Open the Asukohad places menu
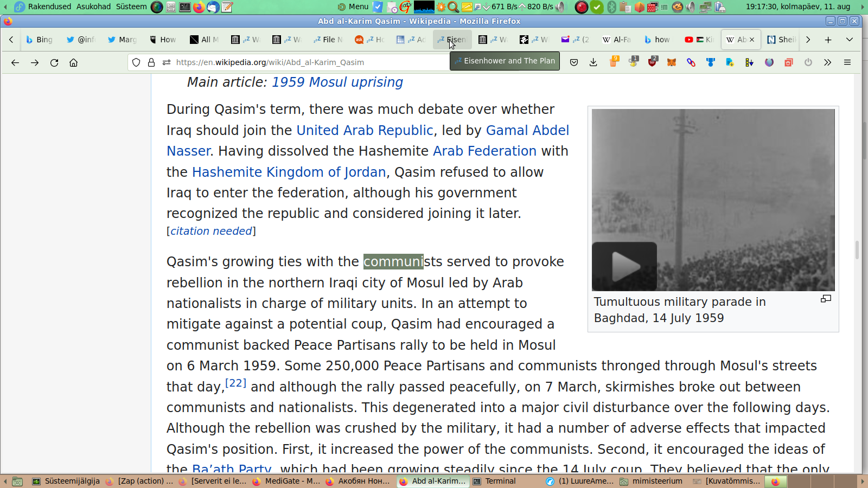The height and width of the screenshot is (488, 868). coord(93,7)
